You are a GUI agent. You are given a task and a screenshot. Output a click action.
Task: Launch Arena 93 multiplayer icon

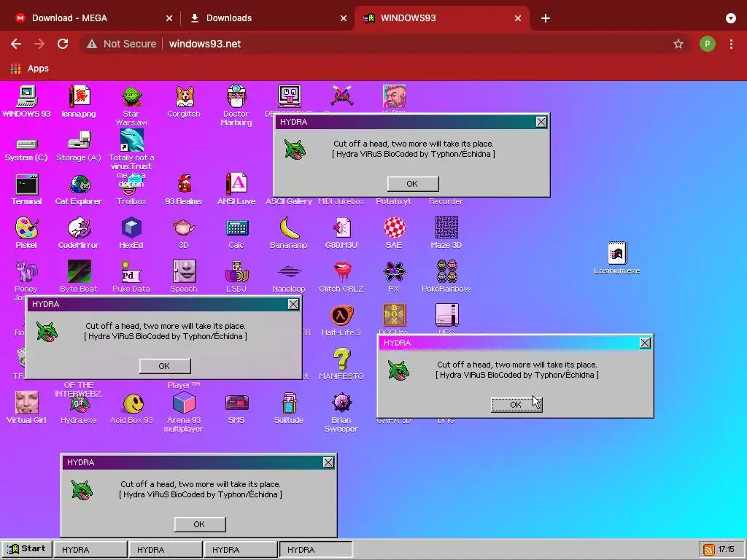184,412
